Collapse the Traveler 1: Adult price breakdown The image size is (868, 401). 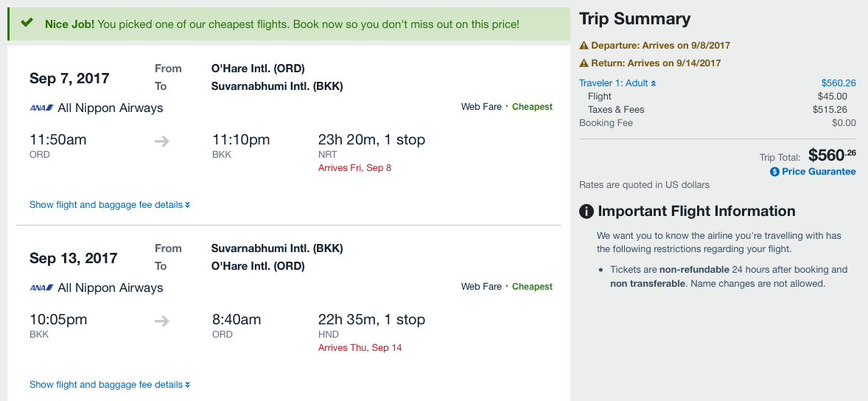coord(617,83)
